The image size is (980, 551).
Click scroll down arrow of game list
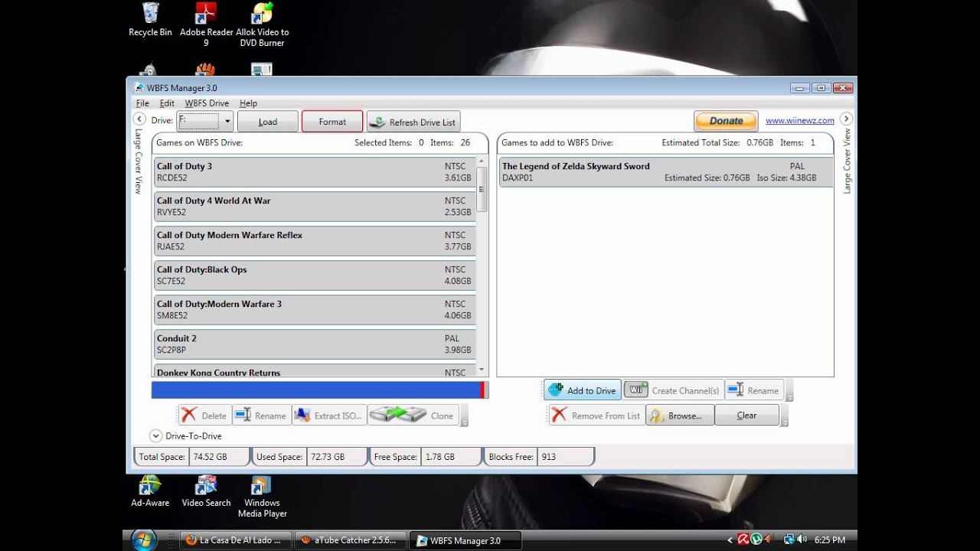click(x=482, y=370)
